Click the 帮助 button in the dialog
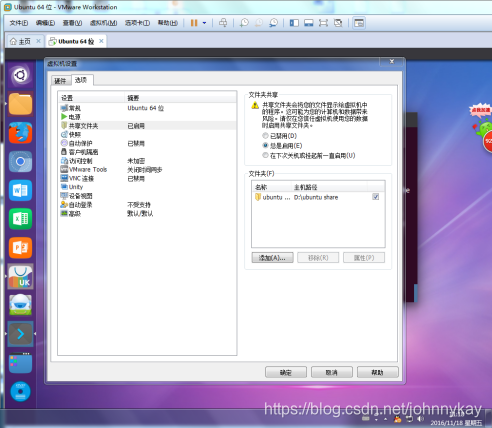This screenshot has width=492, height=428. (378, 372)
